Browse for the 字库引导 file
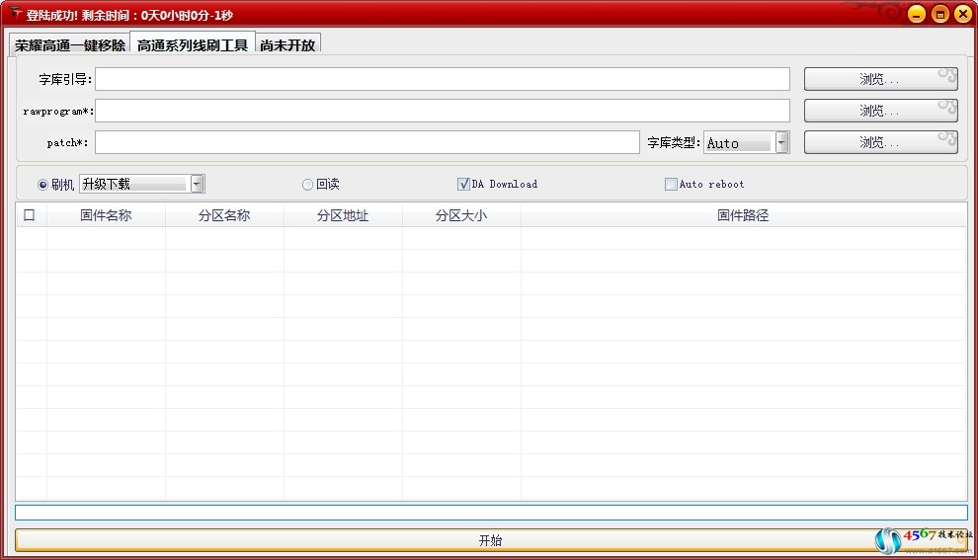978x560 pixels. [881, 79]
